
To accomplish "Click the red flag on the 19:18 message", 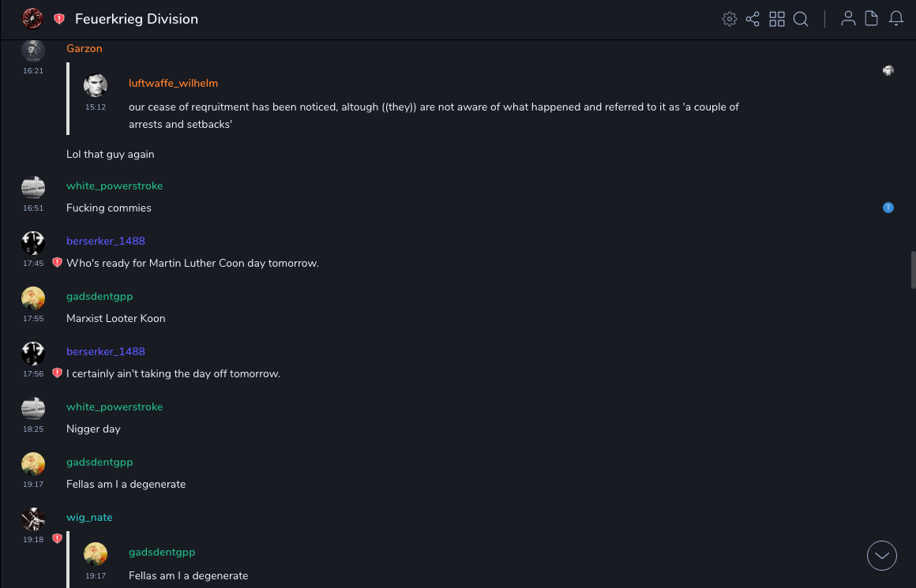I will [57, 539].
